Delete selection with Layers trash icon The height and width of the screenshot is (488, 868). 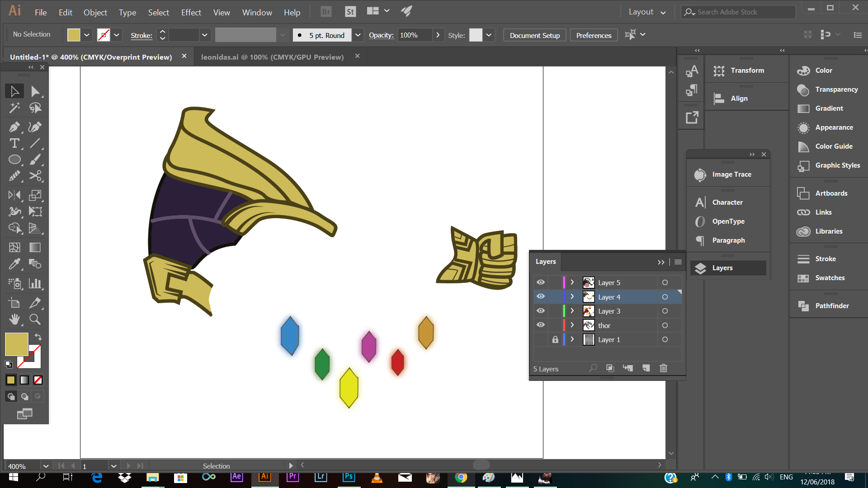pyautogui.click(x=663, y=368)
